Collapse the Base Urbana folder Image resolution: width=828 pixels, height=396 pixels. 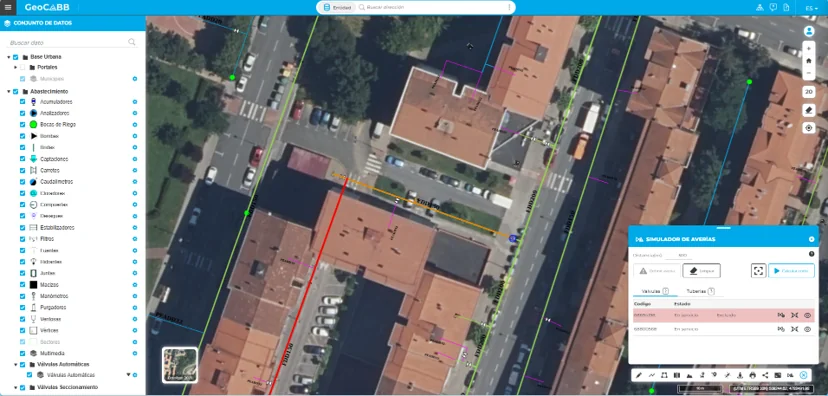[8, 57]
